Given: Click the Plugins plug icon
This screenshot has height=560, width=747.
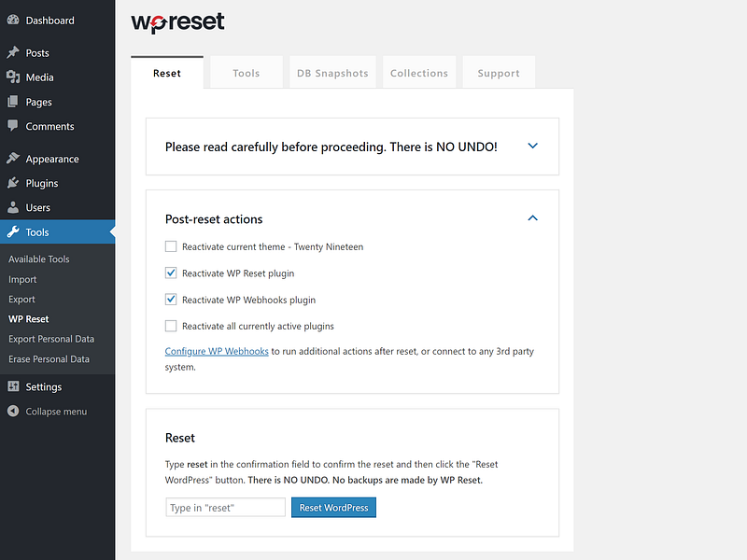Looking at the screenshot, I should [x=13, y=183].
